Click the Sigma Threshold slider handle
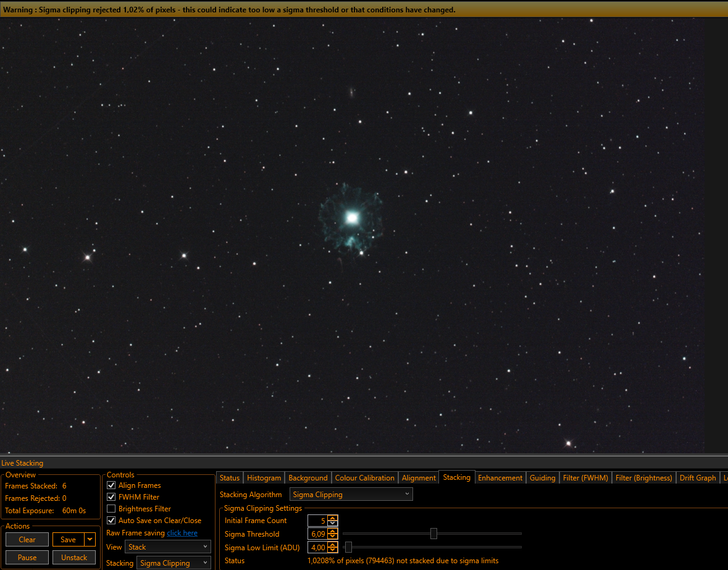Viewport: 728px width, 570px height. coord(433,534)
